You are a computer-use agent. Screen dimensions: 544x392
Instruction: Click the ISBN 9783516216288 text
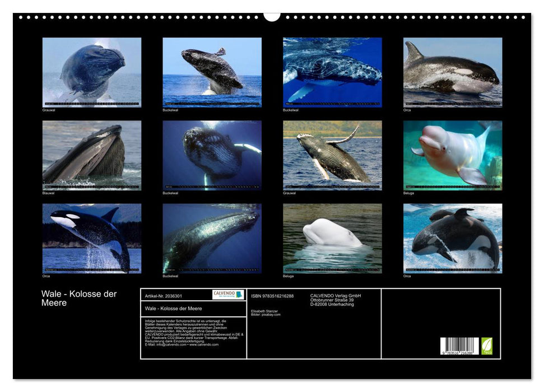tap(272, 296)
